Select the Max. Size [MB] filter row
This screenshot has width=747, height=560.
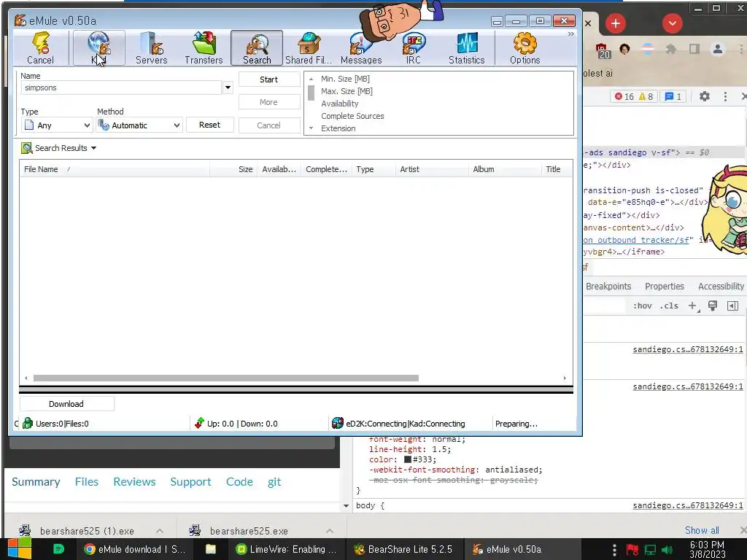(347, 91)
